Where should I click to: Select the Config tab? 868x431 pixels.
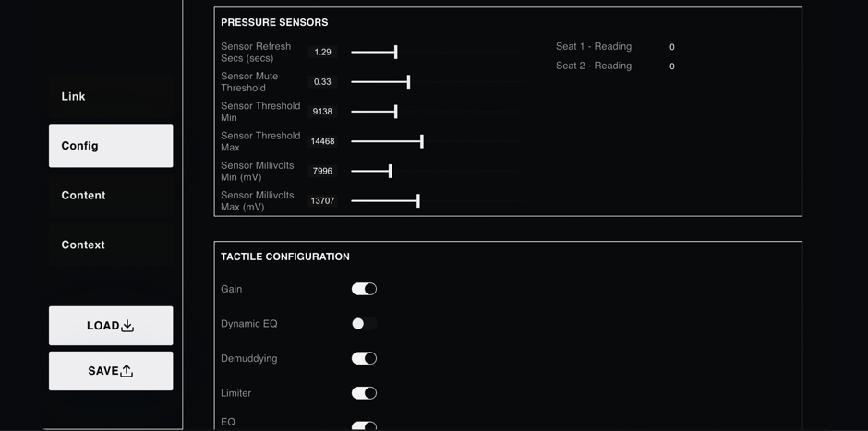111,146
